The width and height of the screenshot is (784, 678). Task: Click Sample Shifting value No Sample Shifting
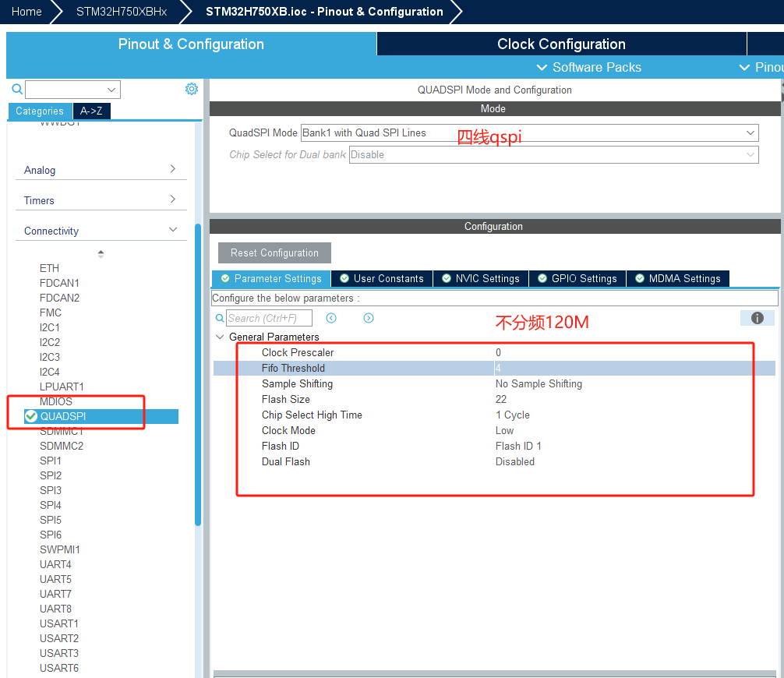tap(539, 383)
